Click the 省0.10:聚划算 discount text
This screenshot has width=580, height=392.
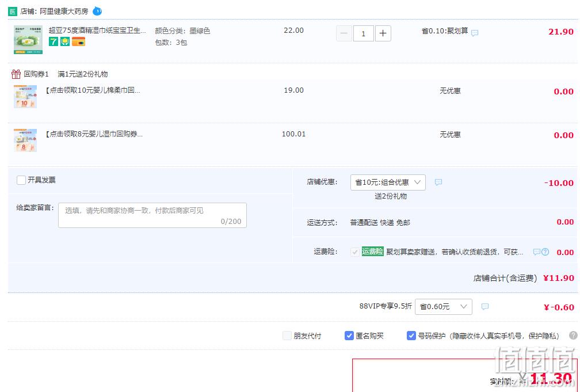point(445,31)
